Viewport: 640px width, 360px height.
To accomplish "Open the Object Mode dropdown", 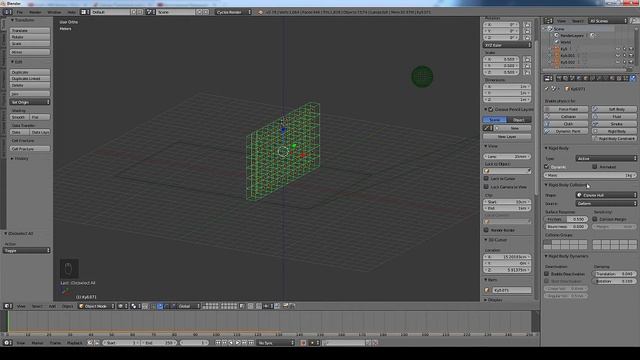I will 97,306.
